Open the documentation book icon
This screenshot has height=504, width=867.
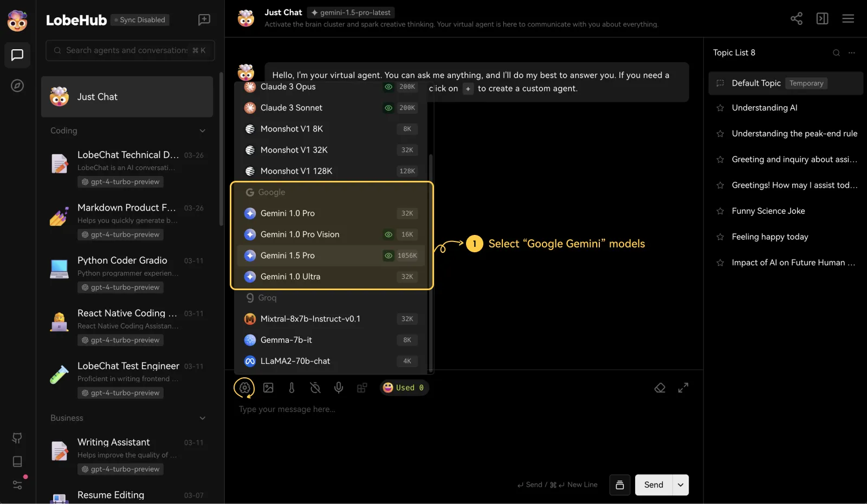tap(17, 461)
